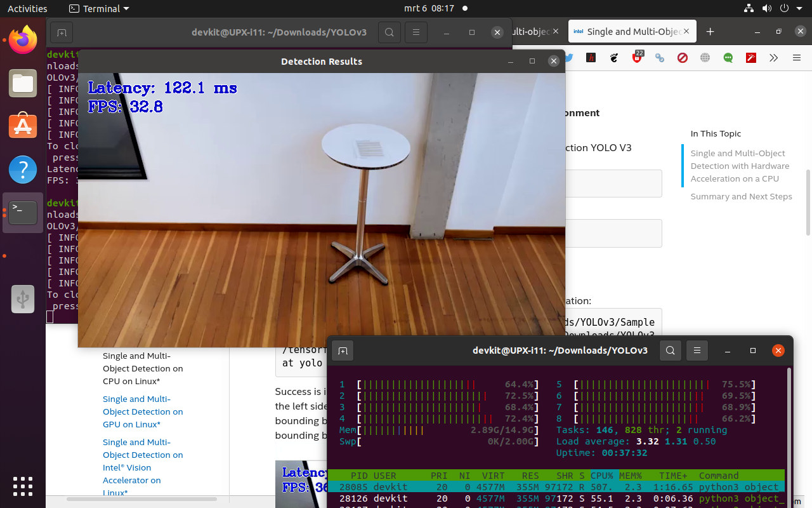Open the USB drive icon in the dock
Image resolution: width=812 pixels, height=508 pixels.
pos(23,299)
